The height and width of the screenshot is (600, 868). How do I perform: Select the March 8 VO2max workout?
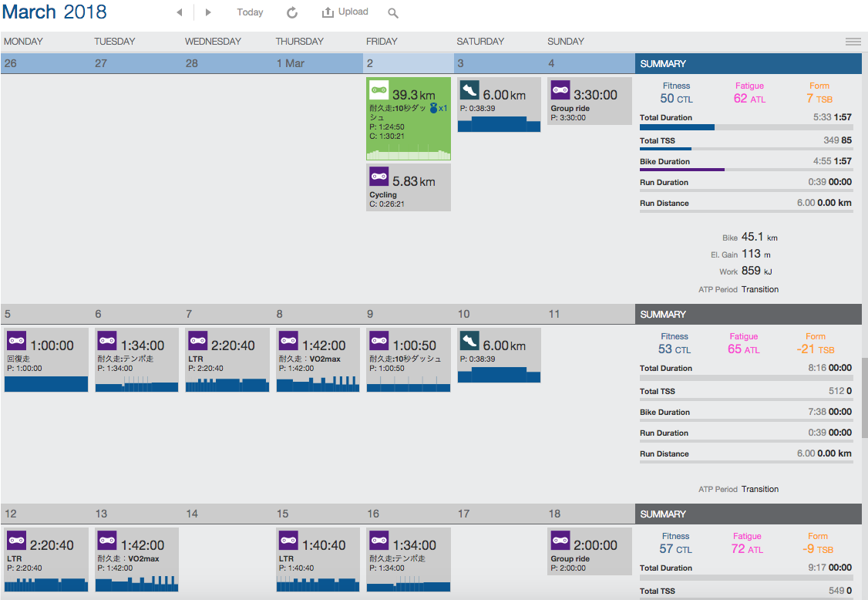[x=318, y=360]
